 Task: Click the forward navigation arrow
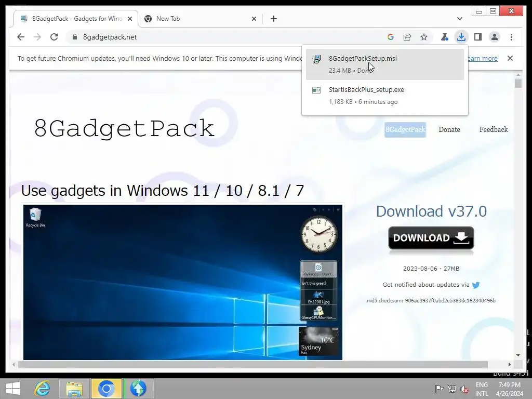(x=37, y=37)
